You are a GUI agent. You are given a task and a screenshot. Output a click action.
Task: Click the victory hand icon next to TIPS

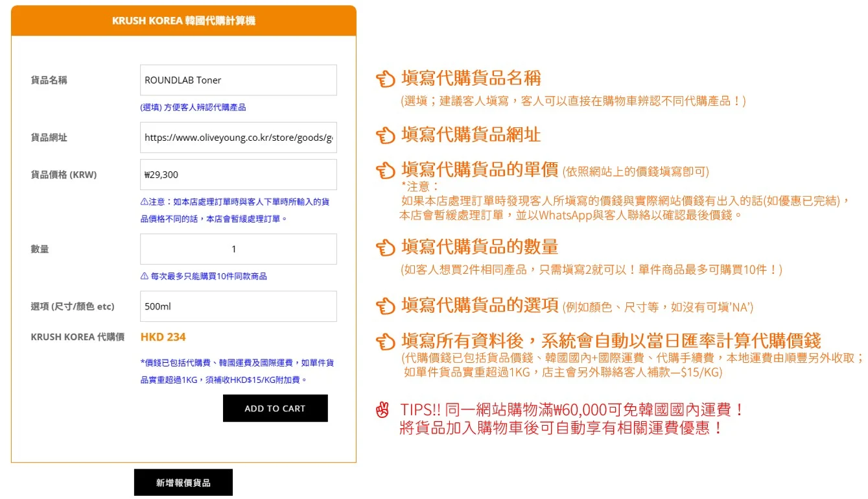(x=383, y=410)
